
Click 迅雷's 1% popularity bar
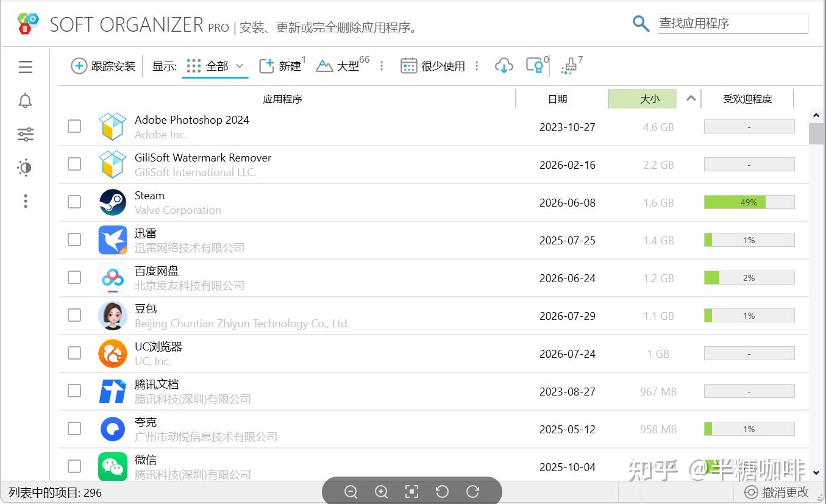pos(749,240)
